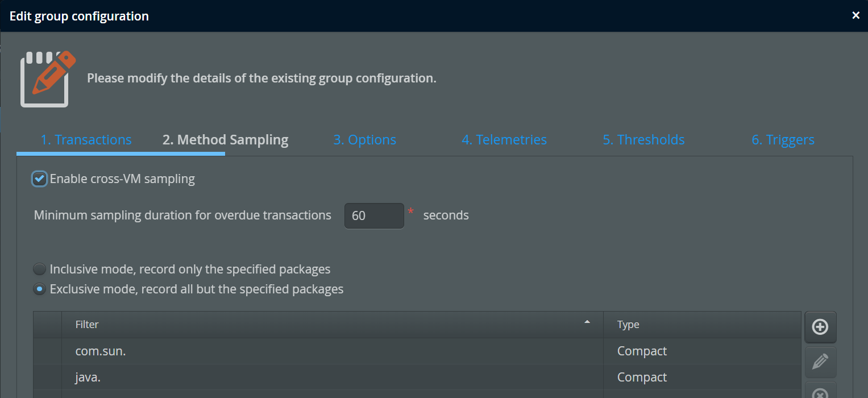This screenshot has width=868, height=398.
Task: Open the Options tab
Action: pyautogui.click(x=364, y=140)
